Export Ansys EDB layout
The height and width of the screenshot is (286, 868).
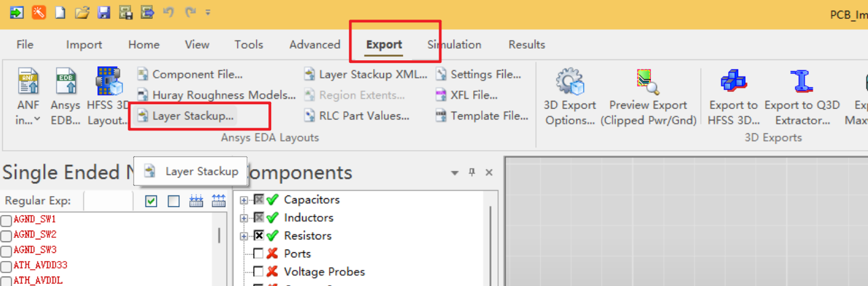click(x=66, y=96)
